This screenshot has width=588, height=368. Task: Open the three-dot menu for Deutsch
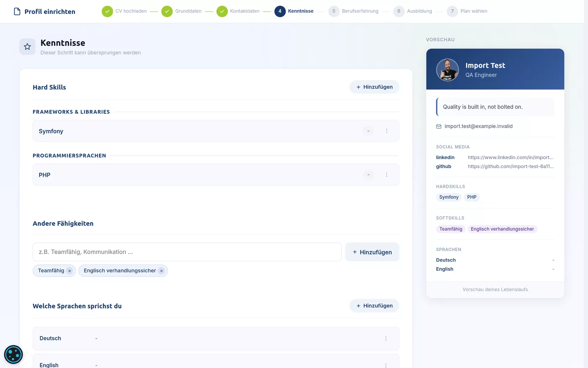coord(386,339)
